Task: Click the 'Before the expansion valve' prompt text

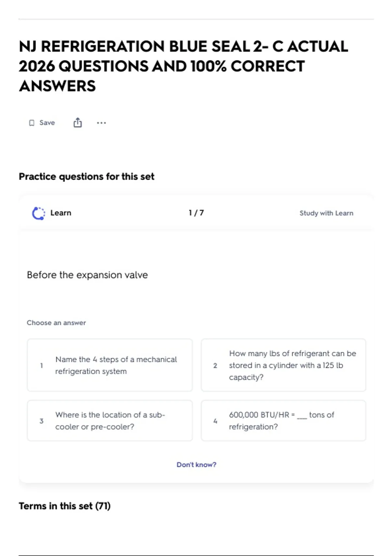Action: pos(87,275)
